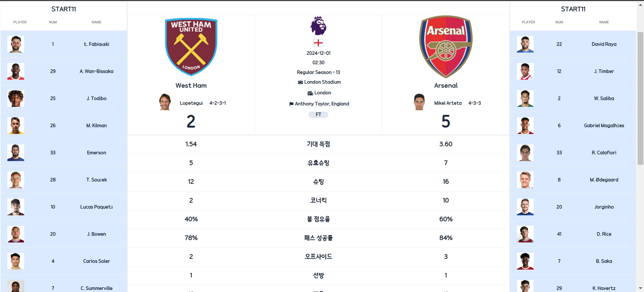The image size is (644, 292).
Task: Select the Lucas Paquetá name
Action: [97, 207]
